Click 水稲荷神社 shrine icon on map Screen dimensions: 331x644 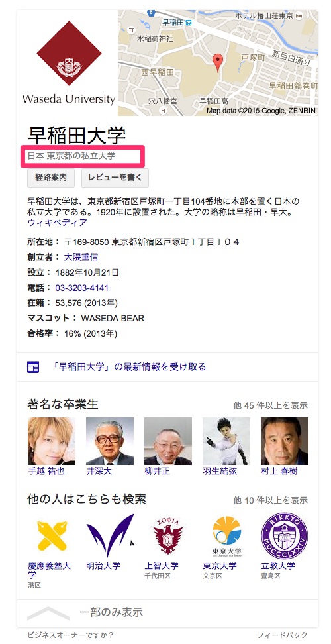pyautogui.click(x=131, y=30)
